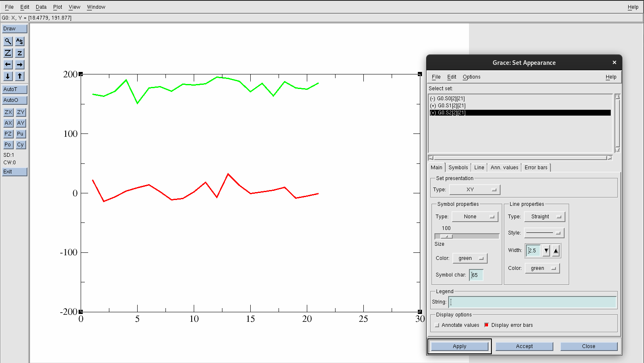Toggle the Annotate values checkbox
The width and height of the screenshot is (644, 363).
point(437,325)
